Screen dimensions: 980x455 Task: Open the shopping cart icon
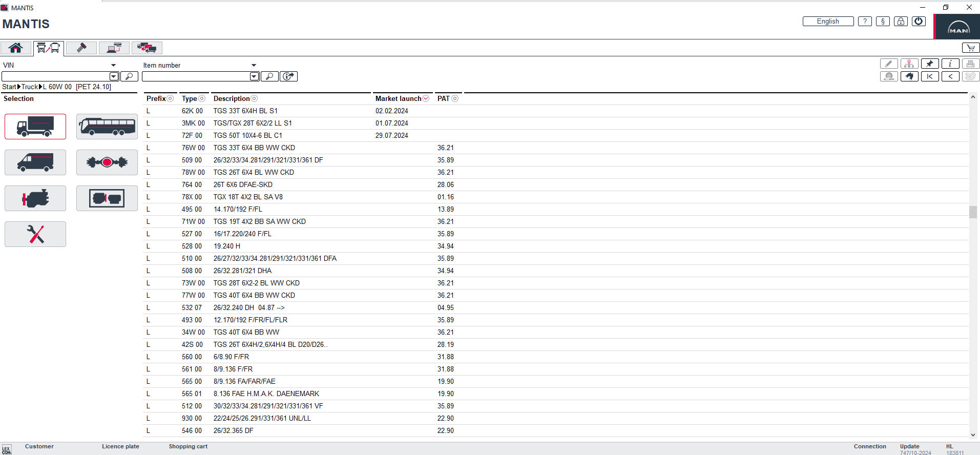click(x=971, y=48)
